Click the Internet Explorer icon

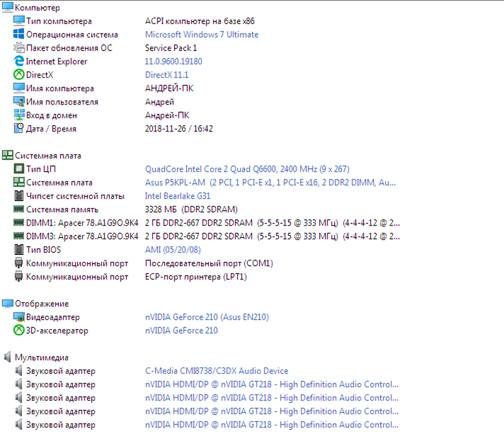[18, 61]
